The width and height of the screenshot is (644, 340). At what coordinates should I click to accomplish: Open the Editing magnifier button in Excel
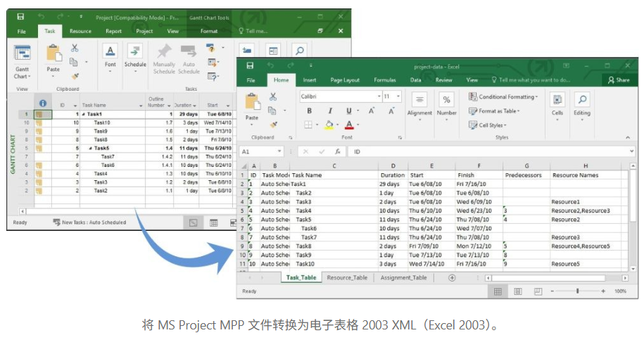click(x=582, y=106)
